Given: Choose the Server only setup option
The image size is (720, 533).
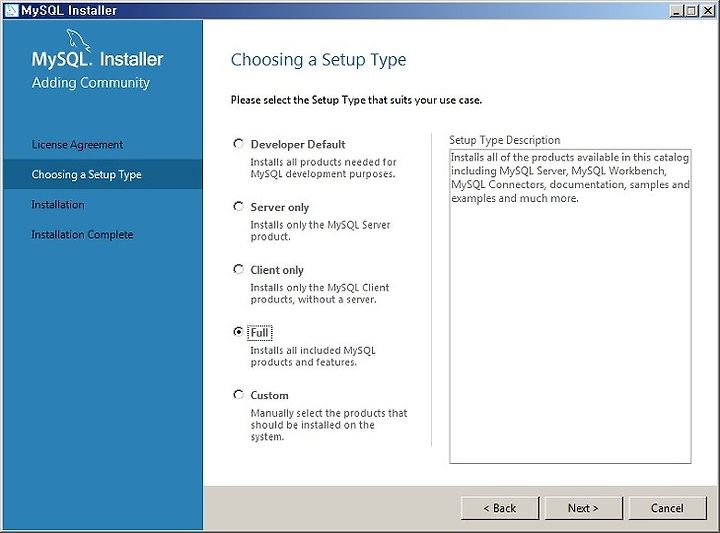Looking at the screenshot, I should click(238, 207).
